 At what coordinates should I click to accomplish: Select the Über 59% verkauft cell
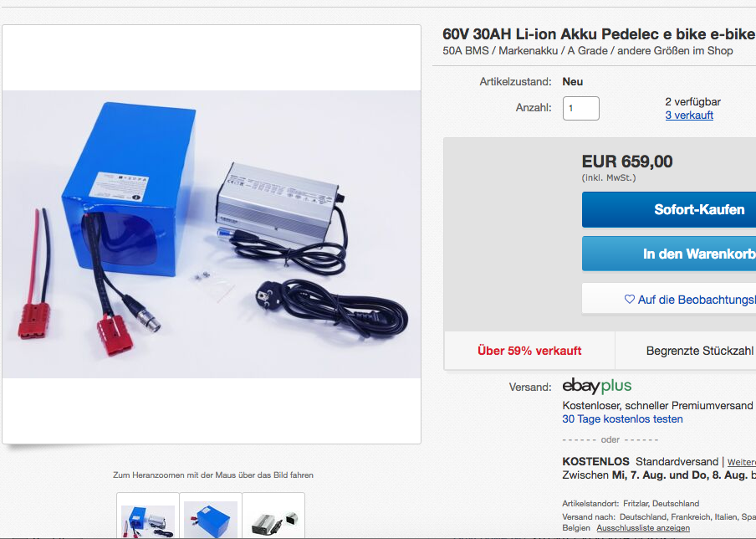pos(529,351)
